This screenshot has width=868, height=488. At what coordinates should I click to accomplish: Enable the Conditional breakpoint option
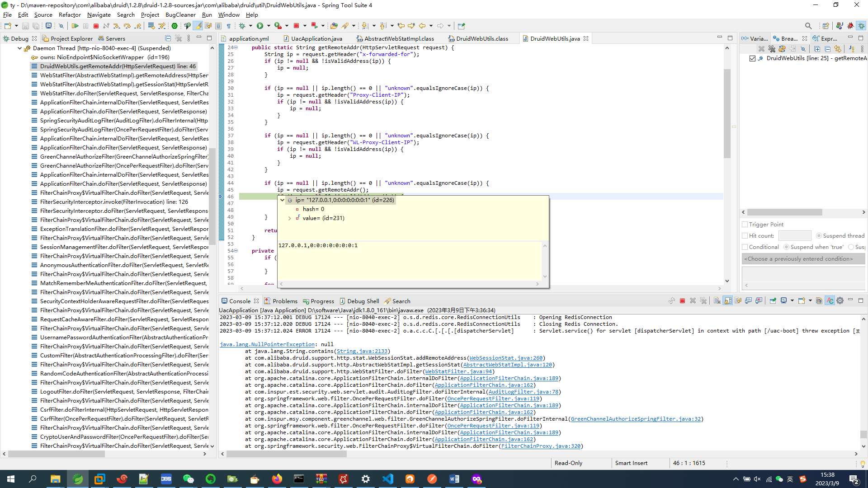[745, 247]
